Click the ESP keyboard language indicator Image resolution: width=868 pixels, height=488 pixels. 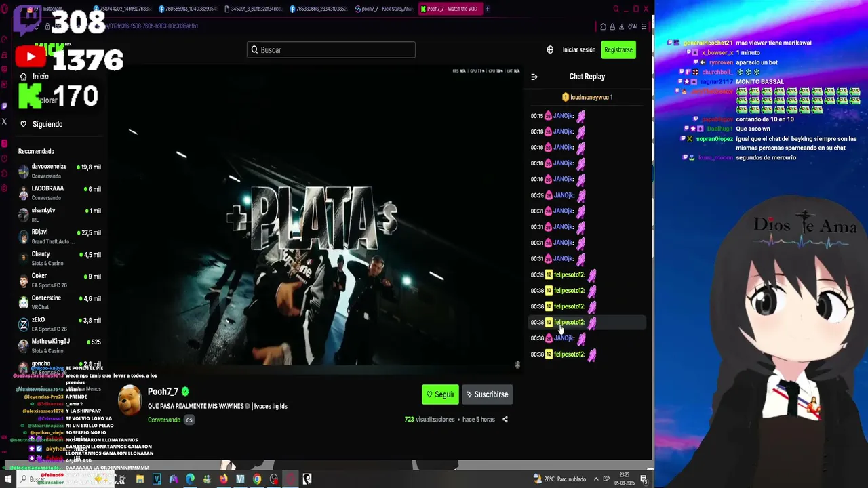pos(606,479)
